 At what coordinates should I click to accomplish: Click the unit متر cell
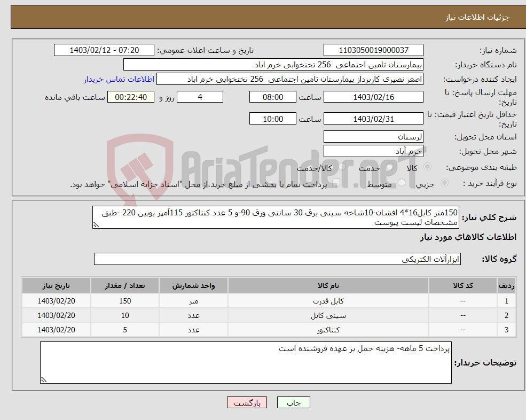click(x=193, y=301)
